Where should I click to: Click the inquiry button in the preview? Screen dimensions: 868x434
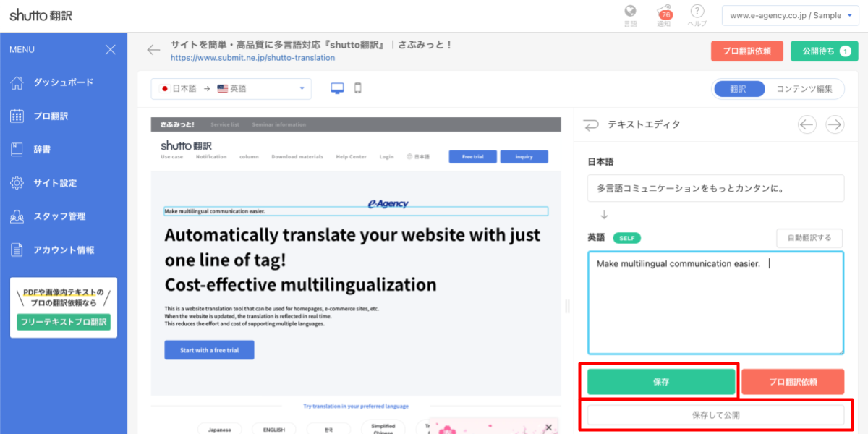point(524,156)
